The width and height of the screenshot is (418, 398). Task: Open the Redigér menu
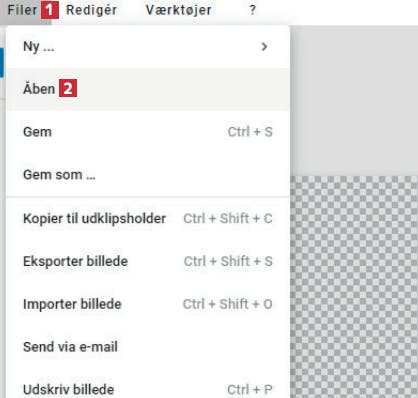click(x=91, y=10)
